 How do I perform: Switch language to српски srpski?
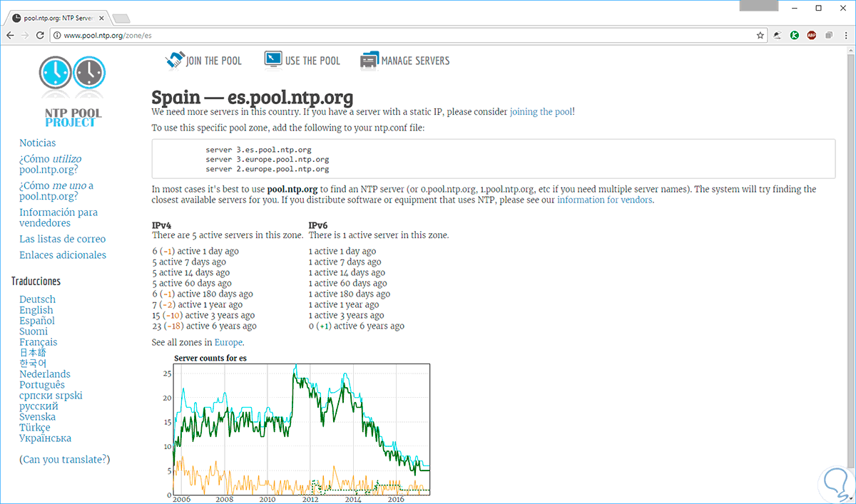(x=51, y=396)
